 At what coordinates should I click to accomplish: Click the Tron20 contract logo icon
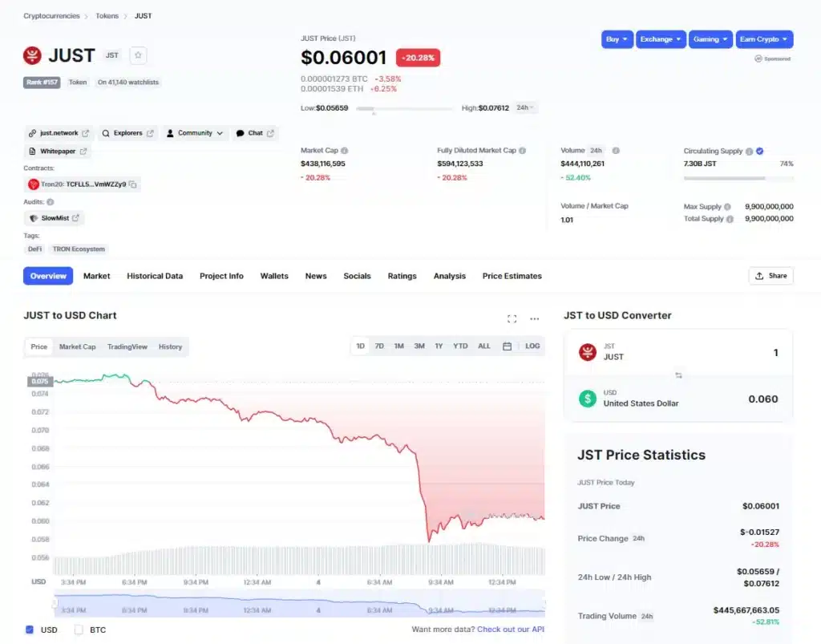34,184
